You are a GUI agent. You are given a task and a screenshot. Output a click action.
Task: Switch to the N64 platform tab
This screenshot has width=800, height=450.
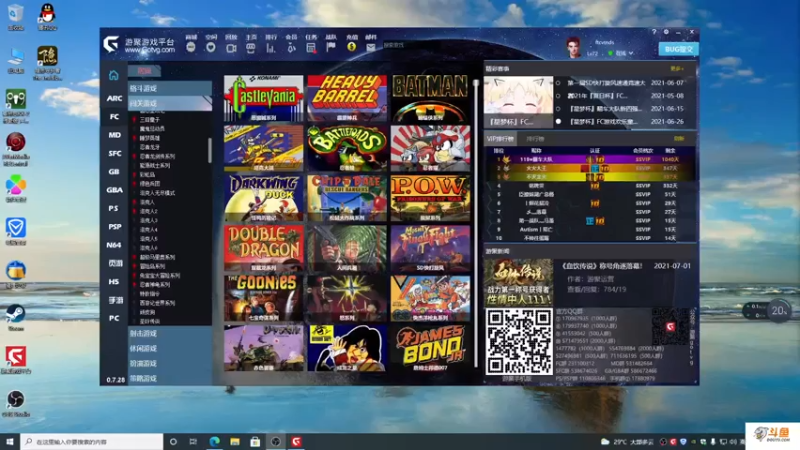tap(114, 245)
